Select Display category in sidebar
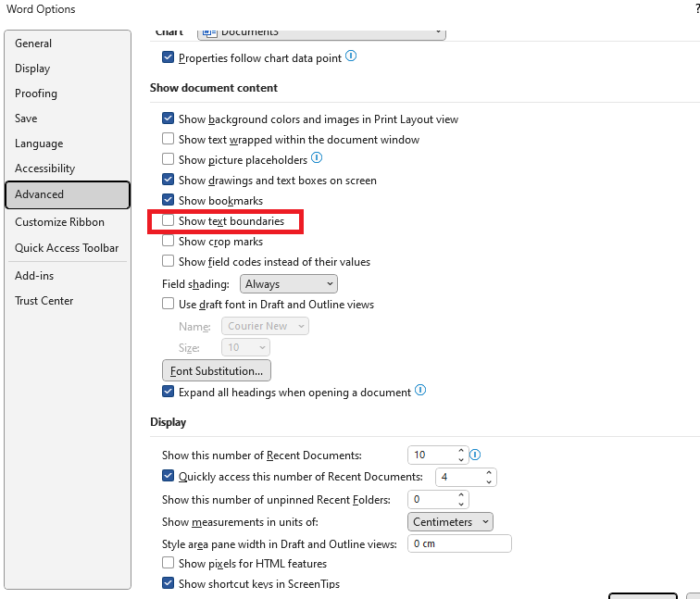700x599 pixels. (68, 69)
